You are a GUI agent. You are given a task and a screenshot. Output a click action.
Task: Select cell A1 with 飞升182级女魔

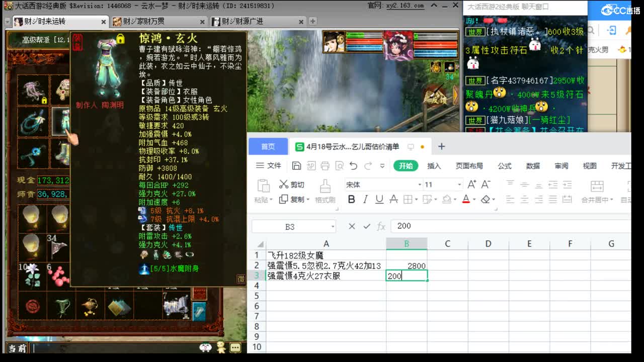coord(326,255)
